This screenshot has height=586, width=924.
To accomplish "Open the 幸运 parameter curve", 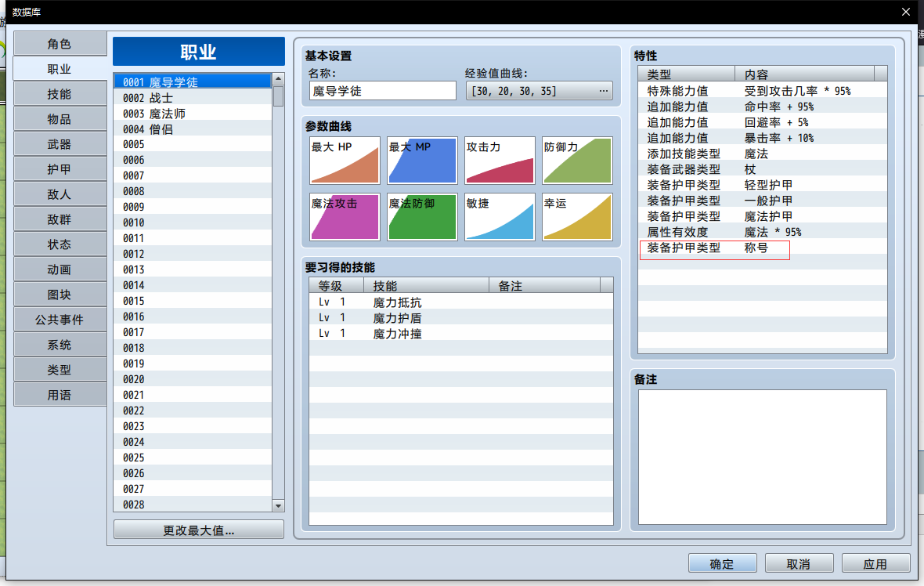I will [578, 217].
